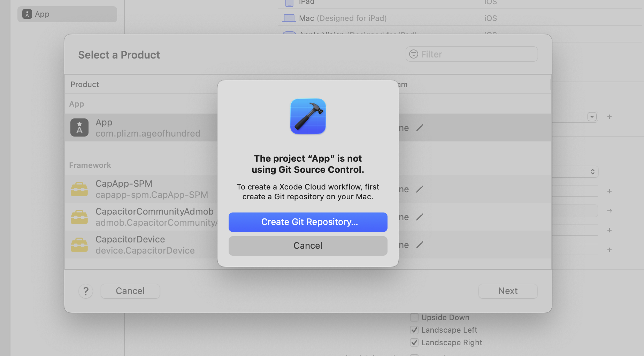Edit team for CapApp-SPM row pencil
This screenshot has height=356, width=644.
click(420, 189)
